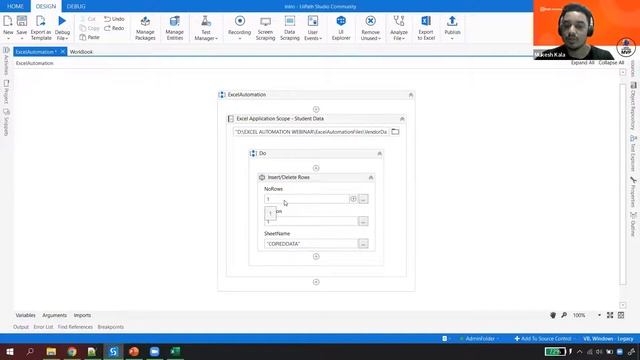Switch to the DEBUG ribbon tab
This screenshot has width=640, height=360.
point(76,6)
